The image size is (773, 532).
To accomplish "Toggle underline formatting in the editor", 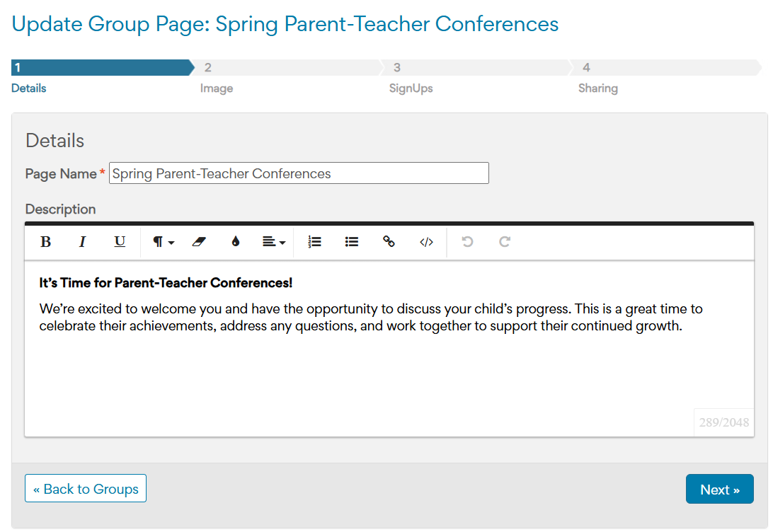I will (x=120, y=242).
